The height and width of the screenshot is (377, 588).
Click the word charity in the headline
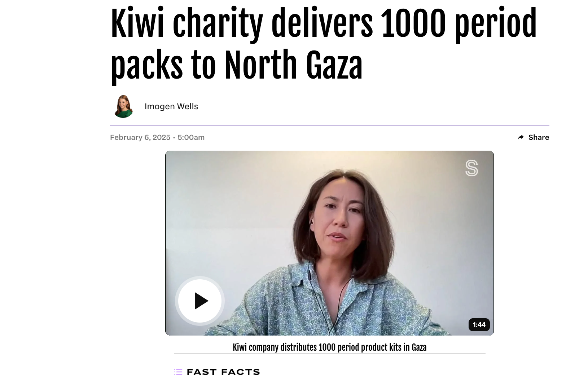pos(218,23)
